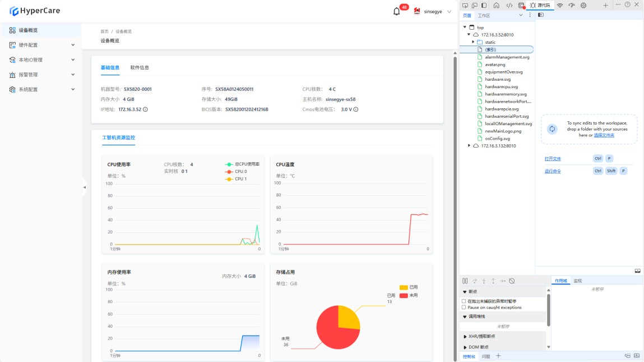Open the DevTools network wifi icon panel

[559, 5]
